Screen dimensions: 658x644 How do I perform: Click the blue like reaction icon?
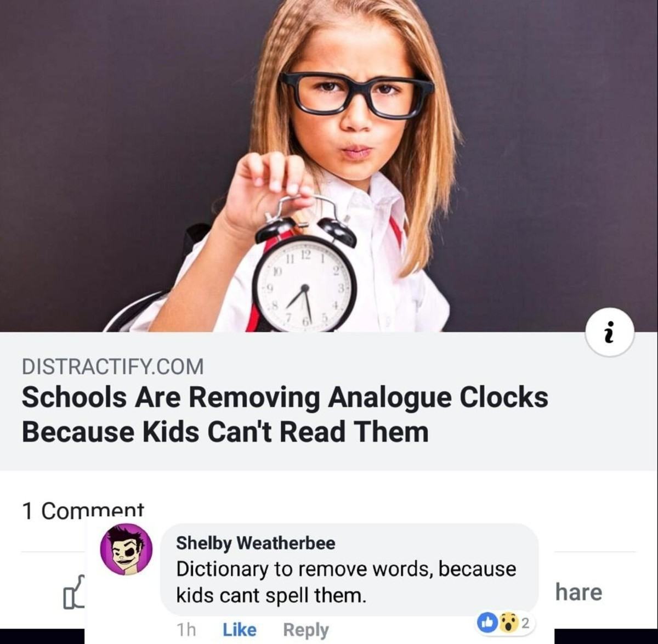click(x=487, y=622)
